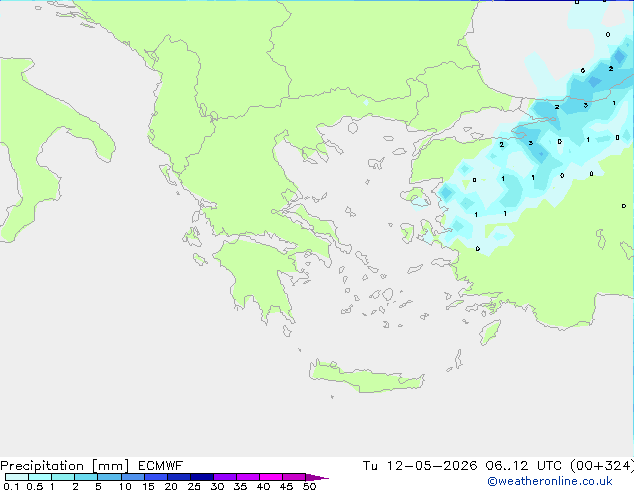Click the 30–35 mm purple legend swatch
634x490 pixels.
[224, 477]
